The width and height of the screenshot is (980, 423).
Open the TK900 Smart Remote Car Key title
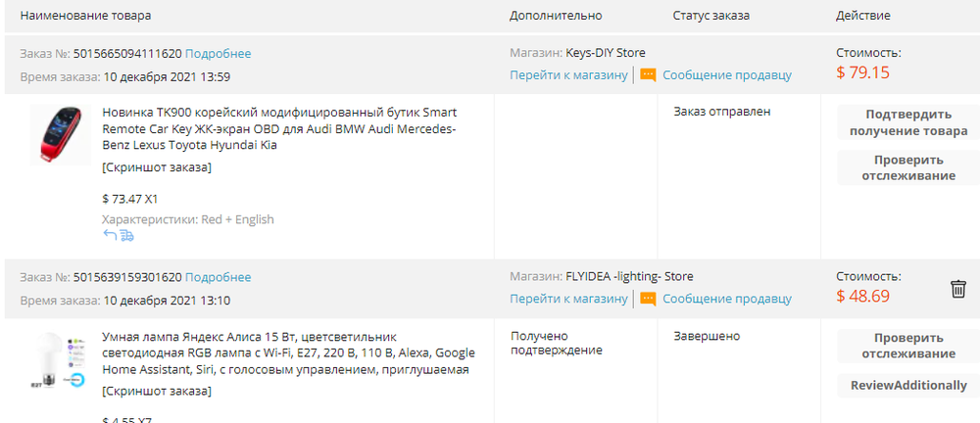point(279,128)
